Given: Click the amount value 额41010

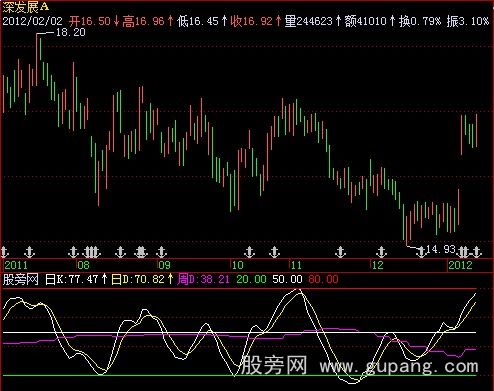Looking at the screenshot, I should pos(365,21).
